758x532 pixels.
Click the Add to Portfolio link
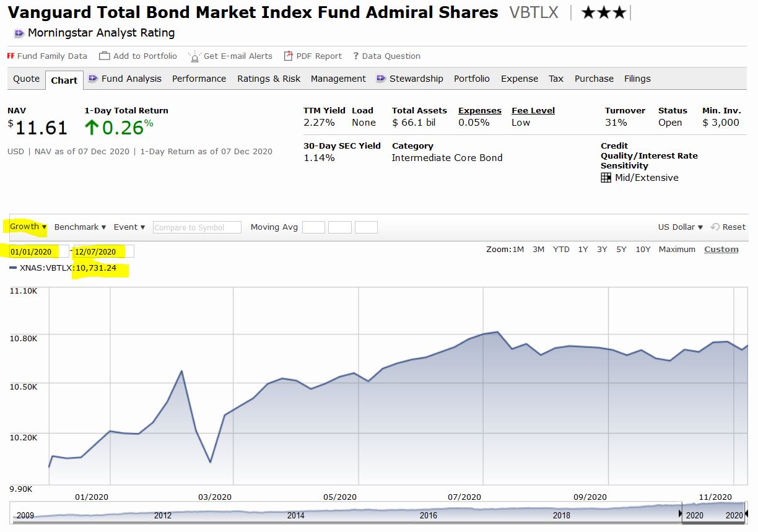(x=145, y=56)
